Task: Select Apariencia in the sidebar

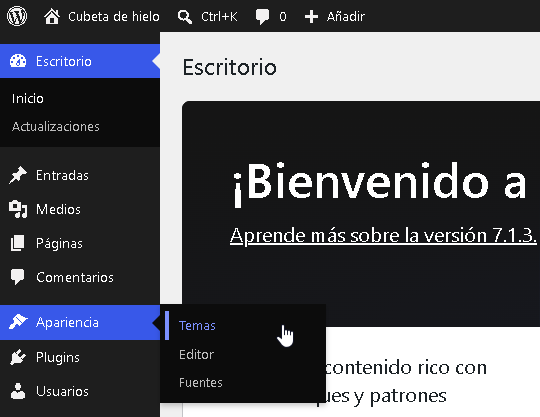Action: tap(80, 322)
